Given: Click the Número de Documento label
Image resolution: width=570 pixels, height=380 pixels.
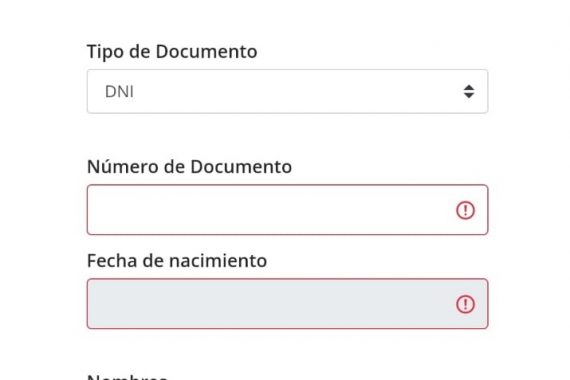Looking at the screenshot, I should [x=189, y=167].
